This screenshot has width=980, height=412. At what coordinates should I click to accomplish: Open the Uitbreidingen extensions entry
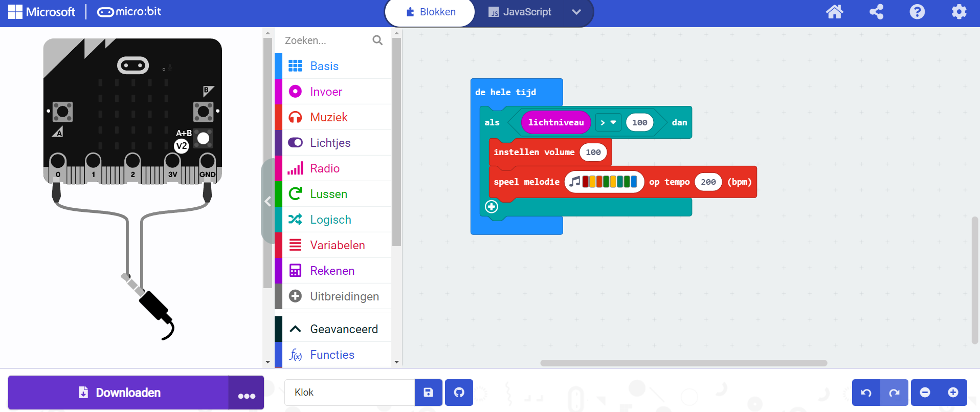[333, 296]
